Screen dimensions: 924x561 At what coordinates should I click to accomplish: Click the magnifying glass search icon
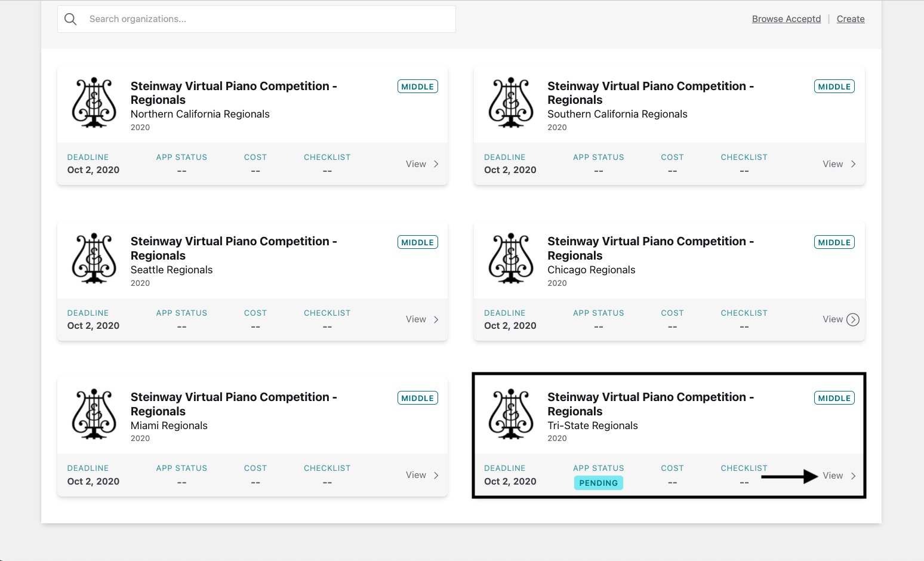(x=70, y=19)
